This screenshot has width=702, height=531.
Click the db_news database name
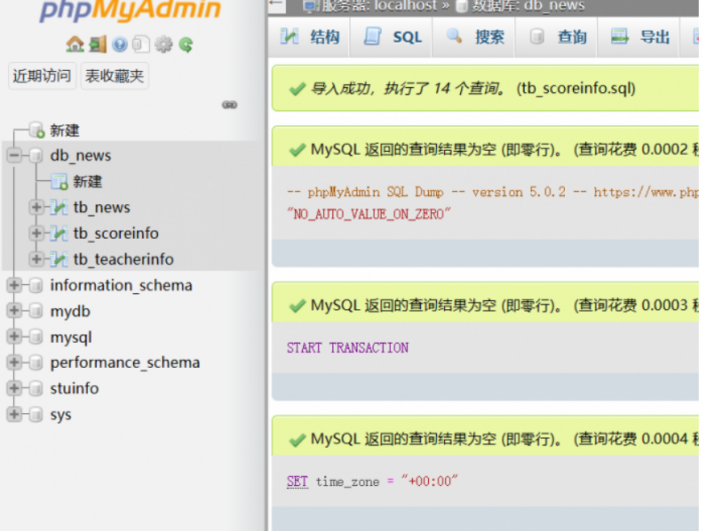[81, 156]
